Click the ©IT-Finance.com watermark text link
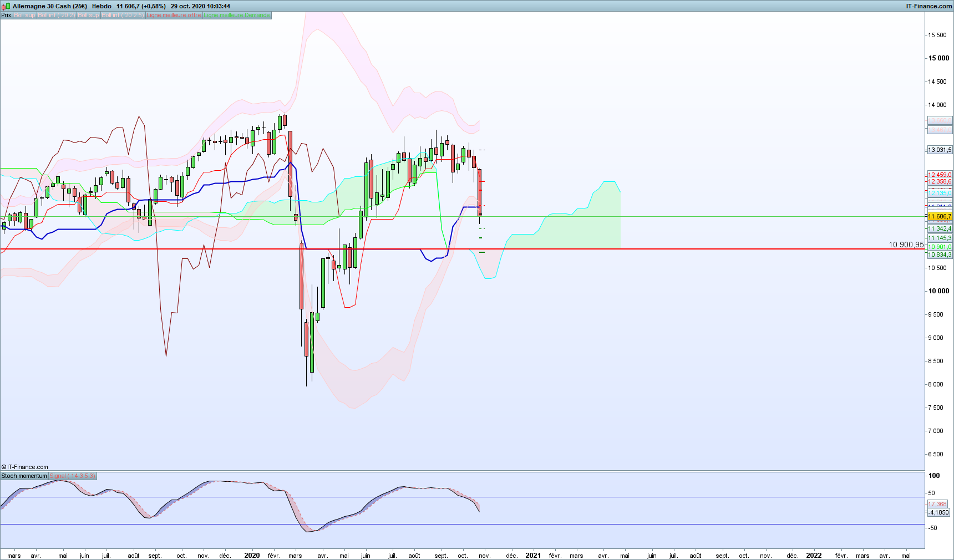Screen dimensions: 954x560 coord(25,467)
